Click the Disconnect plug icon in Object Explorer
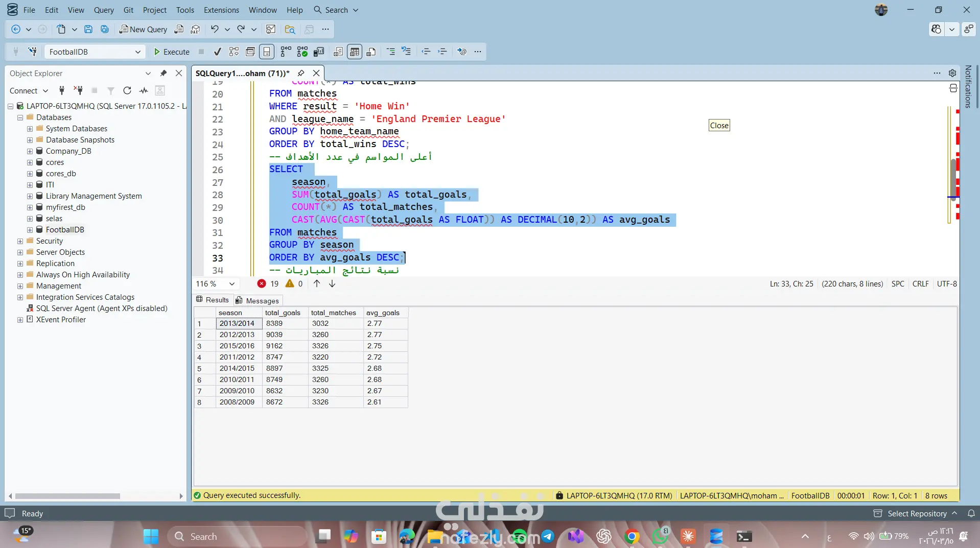The width and height of the screenshot is (980, 548). 78,90
